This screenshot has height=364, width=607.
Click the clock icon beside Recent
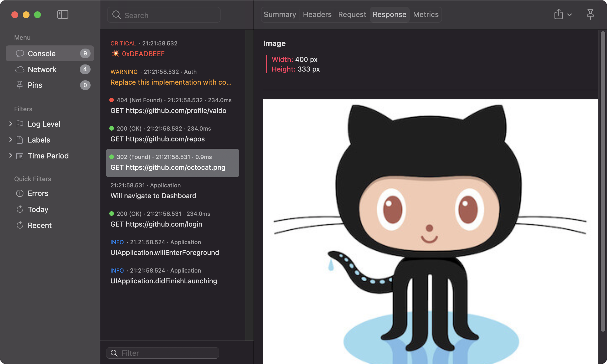coord(20,225)
